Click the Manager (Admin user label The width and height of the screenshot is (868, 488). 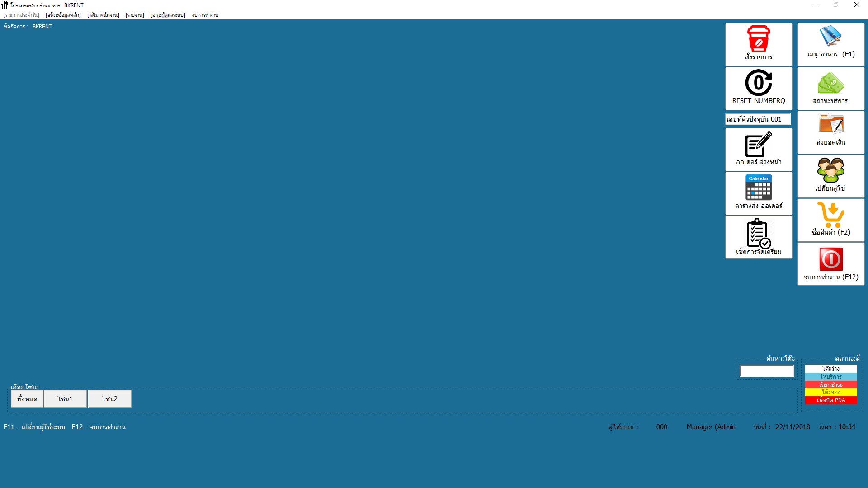coord(711,427)
